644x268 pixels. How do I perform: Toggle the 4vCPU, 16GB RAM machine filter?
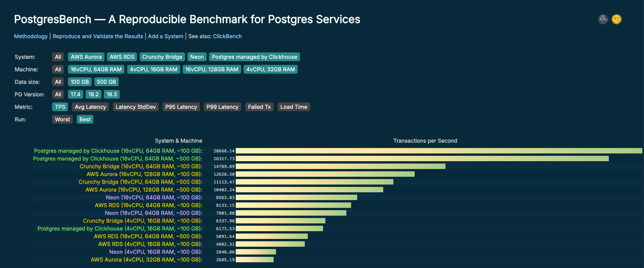(154, 69)
